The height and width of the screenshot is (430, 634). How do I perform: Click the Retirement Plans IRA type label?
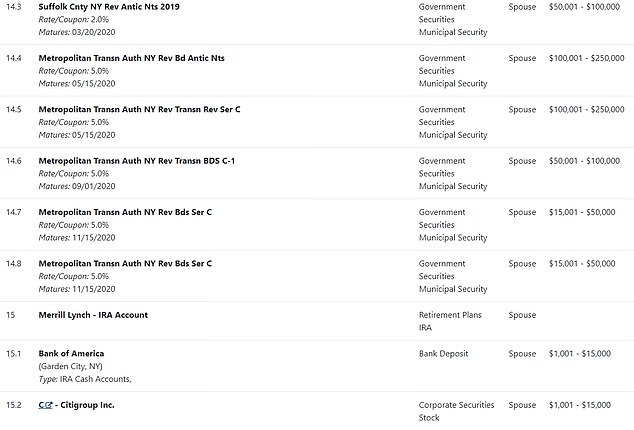point(450,321)
